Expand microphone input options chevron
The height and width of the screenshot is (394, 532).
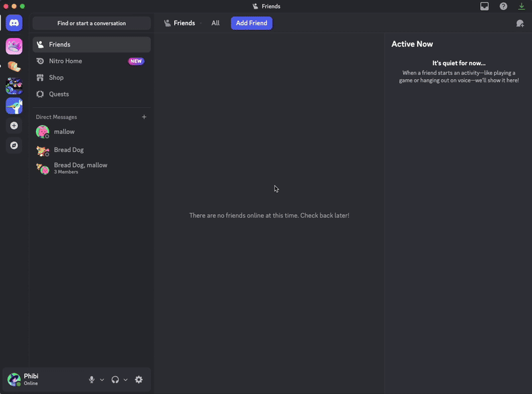pyautogui.click(x=102, y=380)
